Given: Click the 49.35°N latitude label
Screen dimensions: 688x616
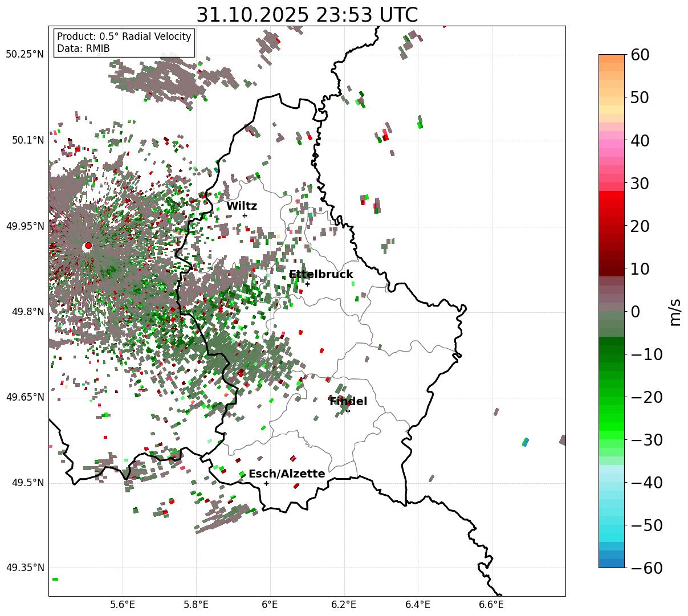Looking at the screenshot, I should pos(25,568).
